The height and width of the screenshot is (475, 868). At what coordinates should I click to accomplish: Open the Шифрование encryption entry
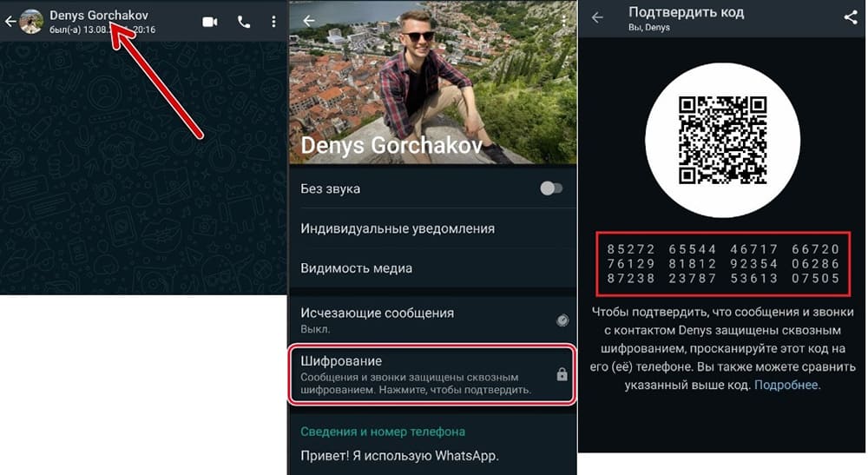(x=432, y=374)
